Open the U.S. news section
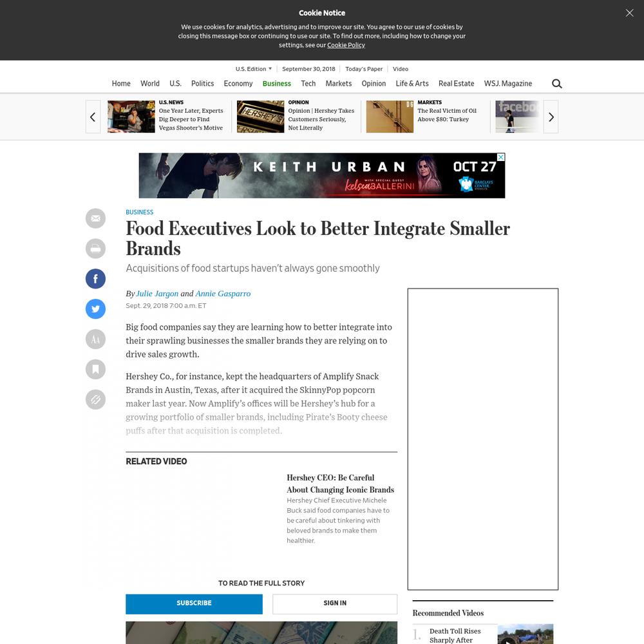 (x=175, y=83)
